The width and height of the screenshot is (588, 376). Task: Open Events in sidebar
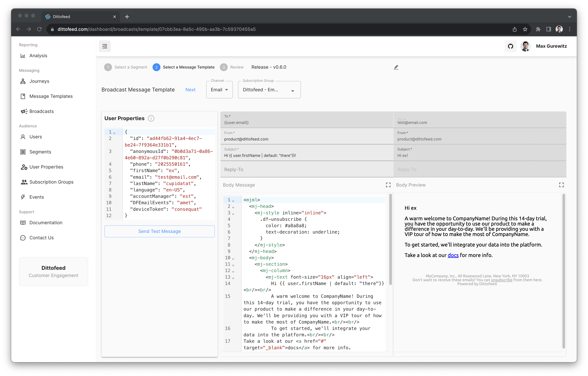[37, 197]
